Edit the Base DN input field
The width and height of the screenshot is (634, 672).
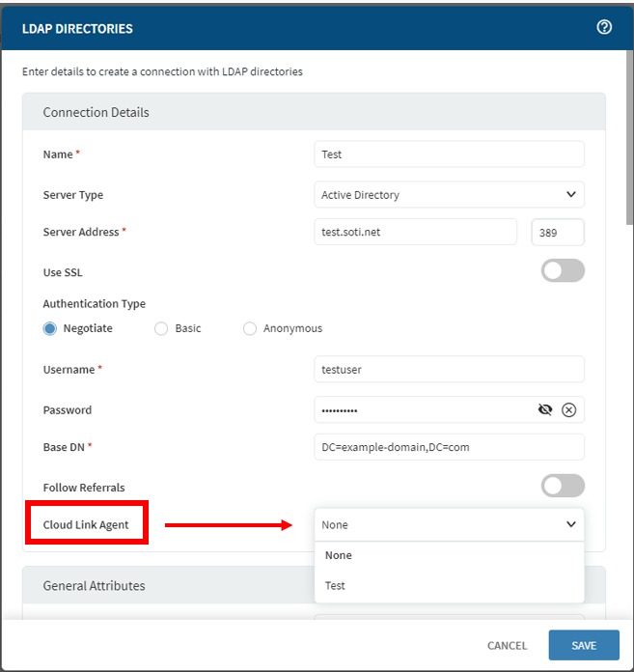[449, 447]
